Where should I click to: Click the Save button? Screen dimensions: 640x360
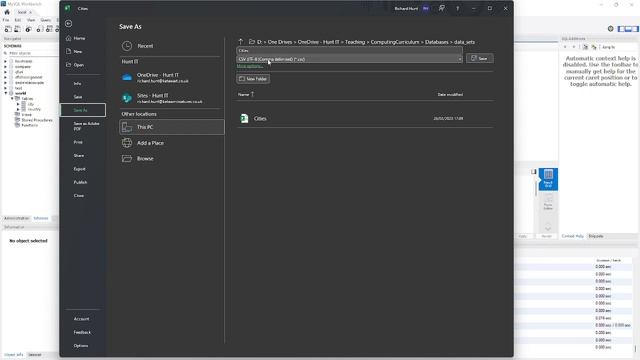tap(480, 58)
